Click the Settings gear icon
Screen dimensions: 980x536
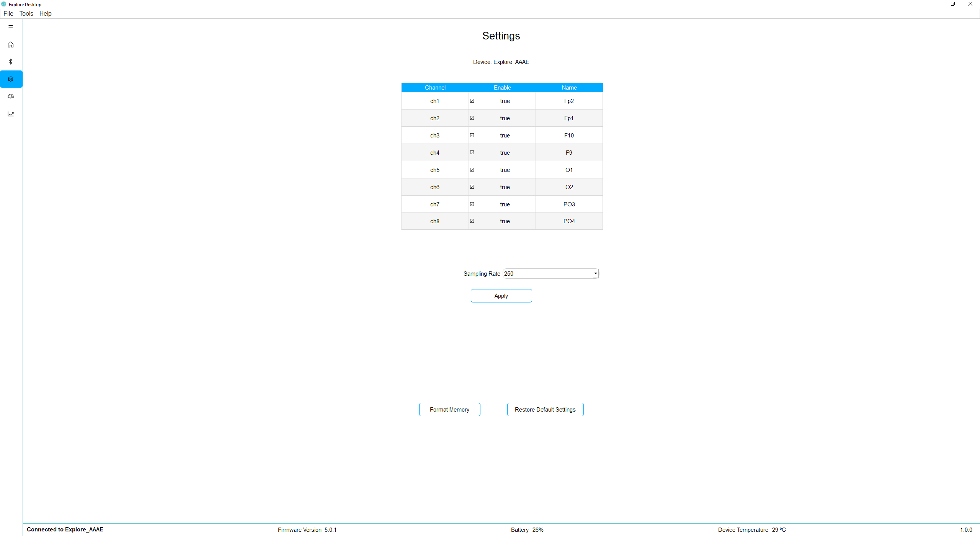click(x=11, y=78)
